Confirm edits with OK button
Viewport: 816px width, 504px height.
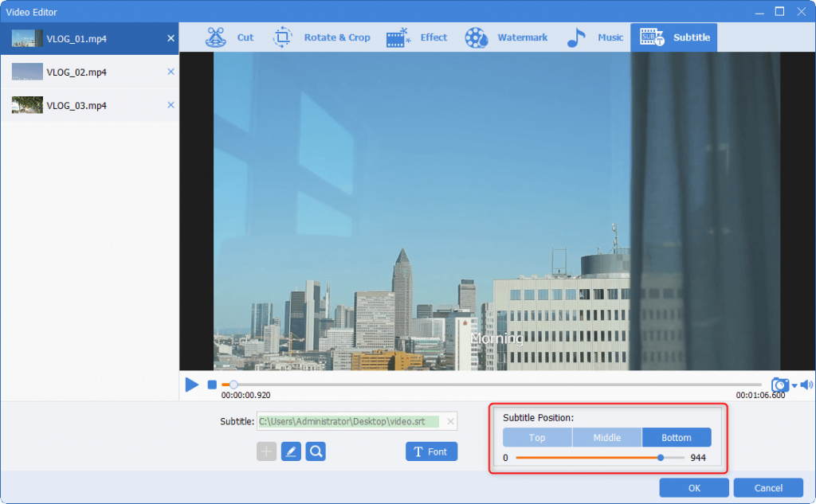pyautogui.click(x=694, y=488)
